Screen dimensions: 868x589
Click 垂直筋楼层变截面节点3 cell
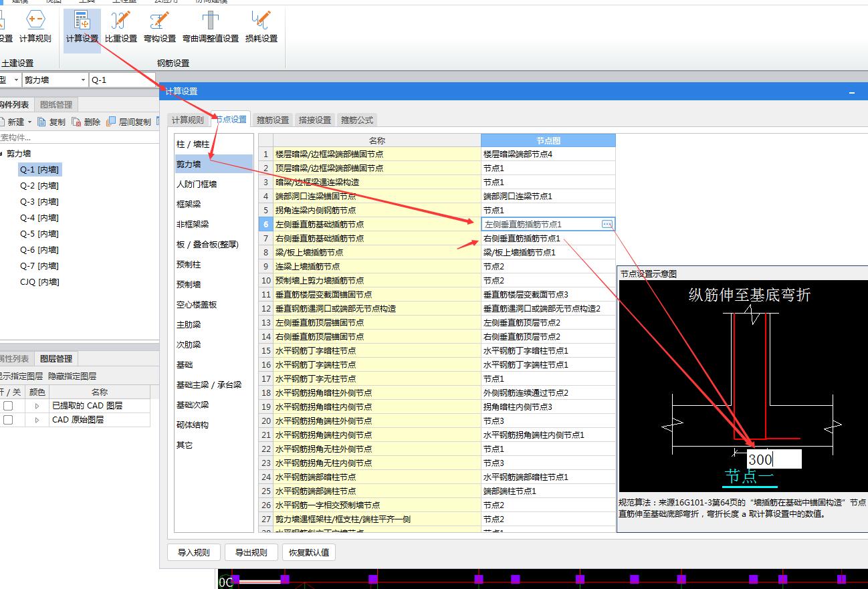click(x=548, y=295)
